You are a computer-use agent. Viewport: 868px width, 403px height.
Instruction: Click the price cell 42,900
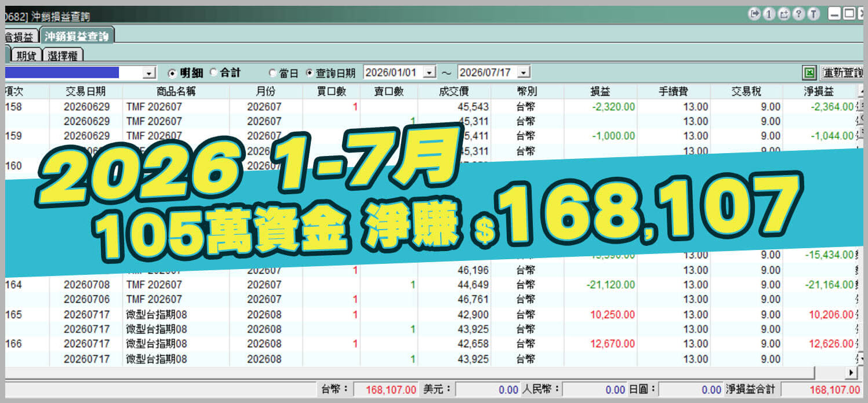(x=473, y=314)
